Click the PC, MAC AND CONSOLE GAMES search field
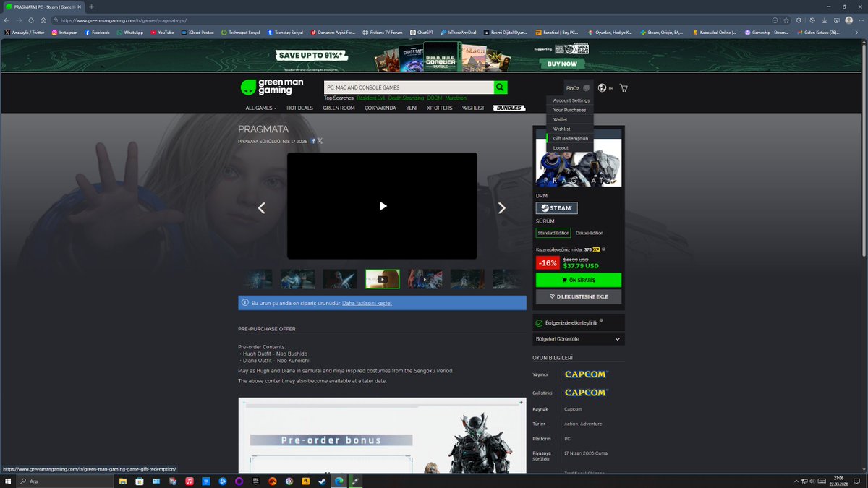The height and width of the screenshot is (488, 868). 409,87
